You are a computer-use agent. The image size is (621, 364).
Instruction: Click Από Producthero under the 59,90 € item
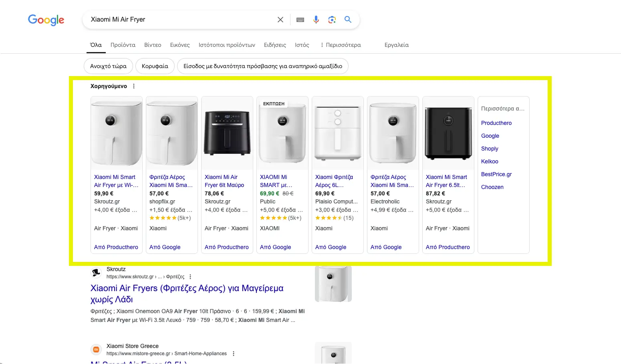tap(116, 247)
